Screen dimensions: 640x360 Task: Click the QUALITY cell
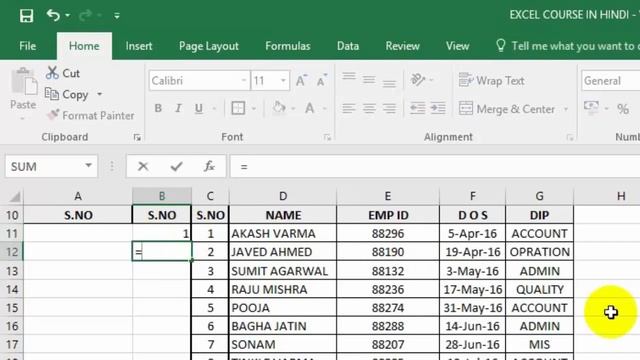[539, 289]
